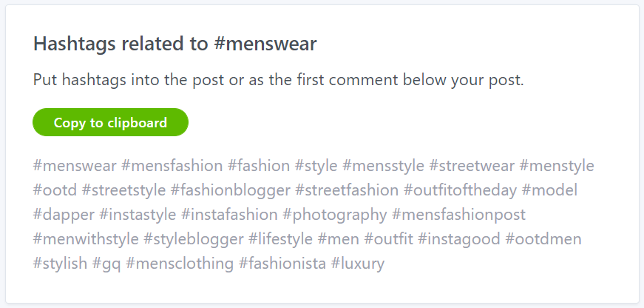Select the #lifestyle hashtag
This screenshot has width=644, height=308.
[280, 239]
